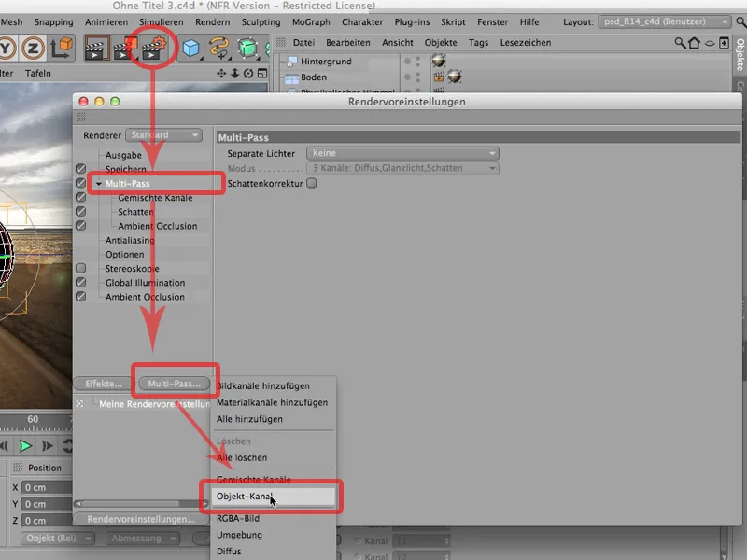Screen dimensions: 747x560
Task: Enable the Schattenkorrektur checkbox
Action: pyautogui.click(x=312, y=183)
